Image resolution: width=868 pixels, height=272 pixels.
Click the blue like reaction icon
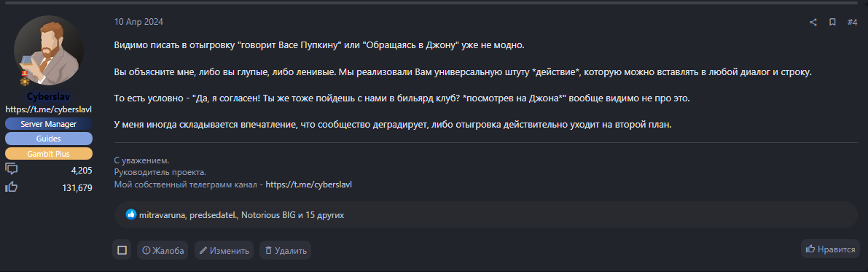131,214
